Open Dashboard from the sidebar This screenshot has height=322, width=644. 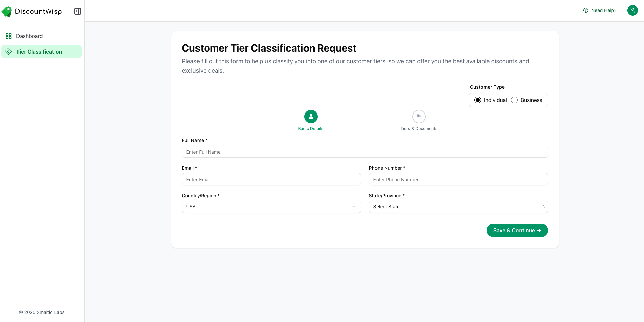30,36
